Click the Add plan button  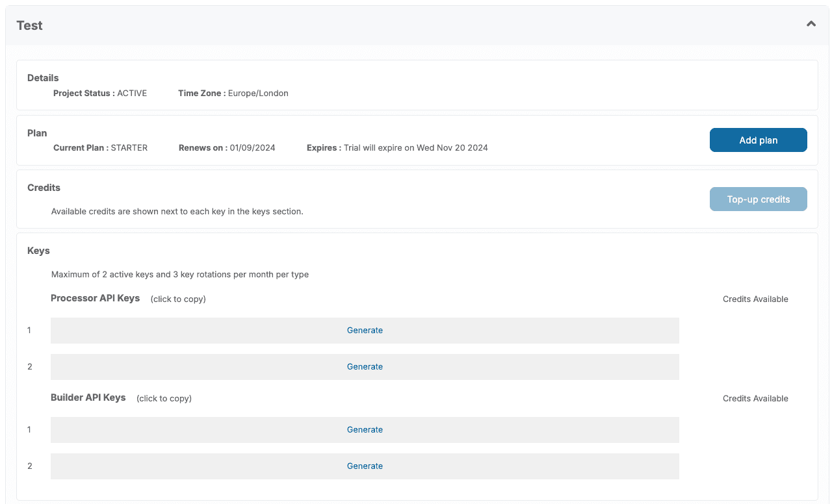tap(758, 140)
